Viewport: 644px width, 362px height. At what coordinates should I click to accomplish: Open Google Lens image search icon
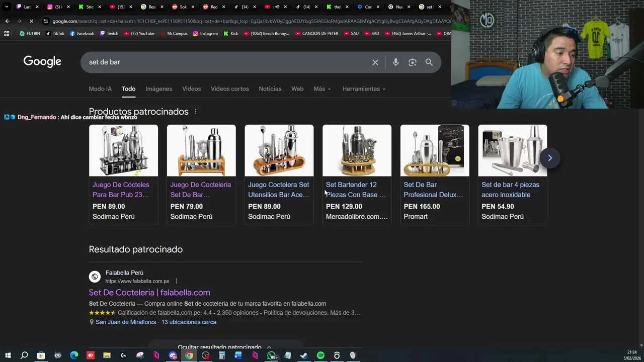click(x=413, y=62)
